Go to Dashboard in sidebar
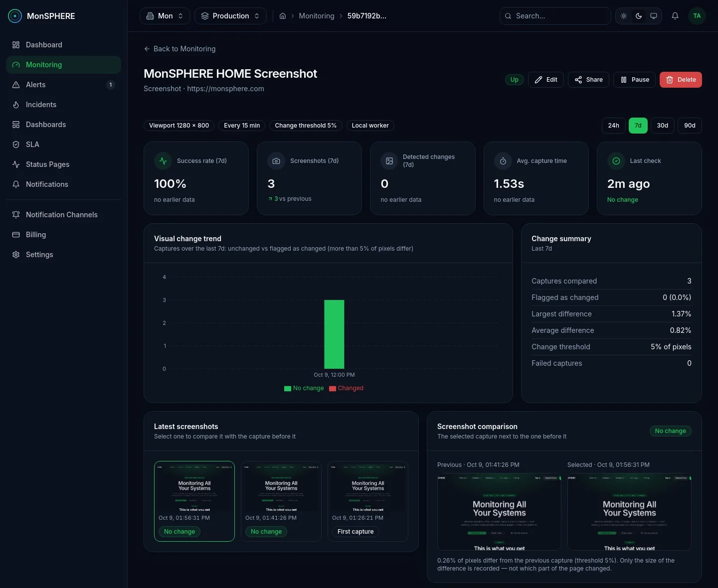718x588 pixels. click(x=63, y=45)
